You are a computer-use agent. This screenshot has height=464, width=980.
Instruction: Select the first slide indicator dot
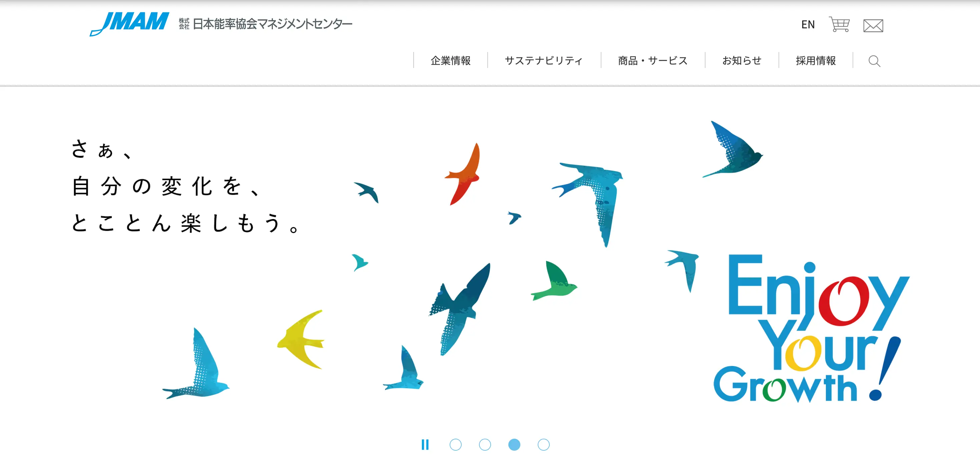click(455, 445)
